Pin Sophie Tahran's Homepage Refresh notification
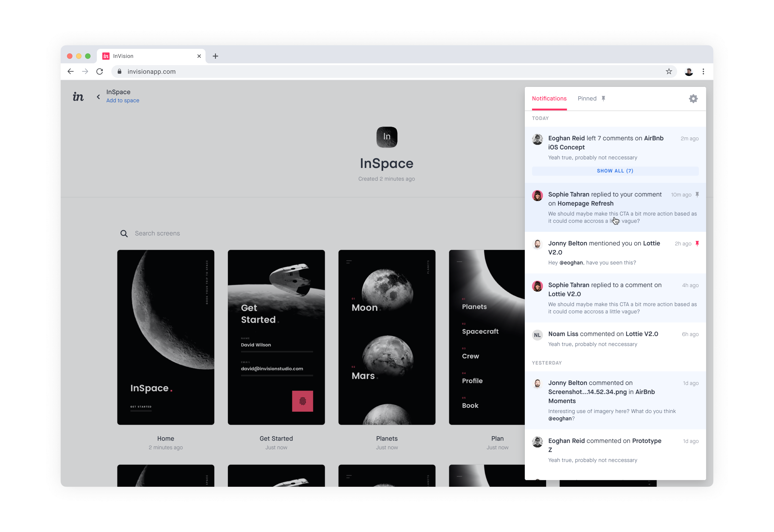 pos(697,194)
